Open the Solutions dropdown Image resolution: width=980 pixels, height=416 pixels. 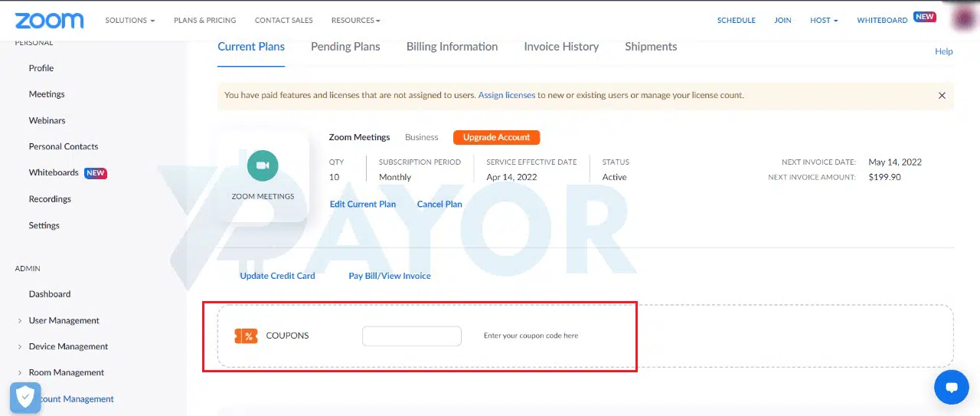point(129,21)
